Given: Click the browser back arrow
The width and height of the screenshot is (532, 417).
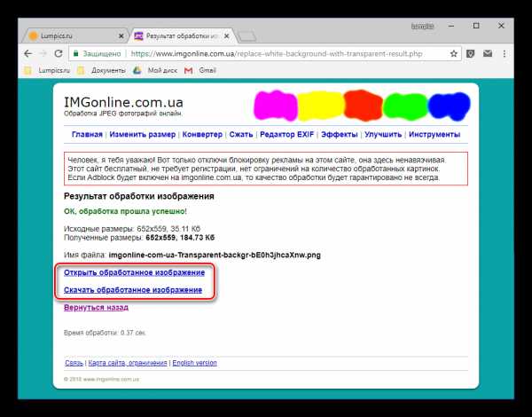Looking at the screenshot, I should 29,52.
